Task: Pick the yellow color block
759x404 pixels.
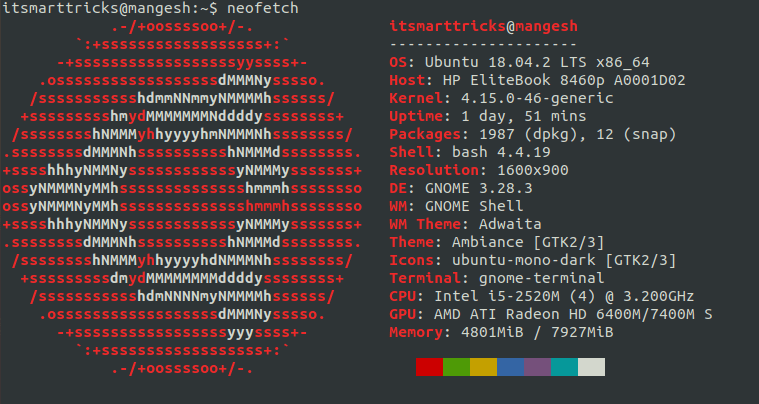Action: point(483,367)
